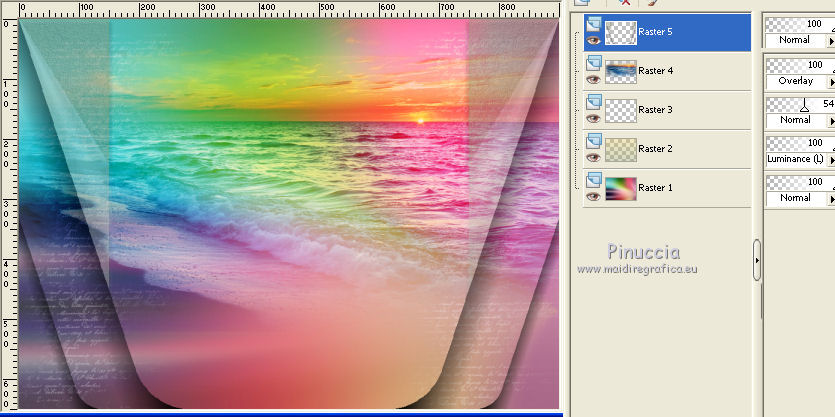Toggle visibility of the Raster 4 layer

tap(594, 79)
